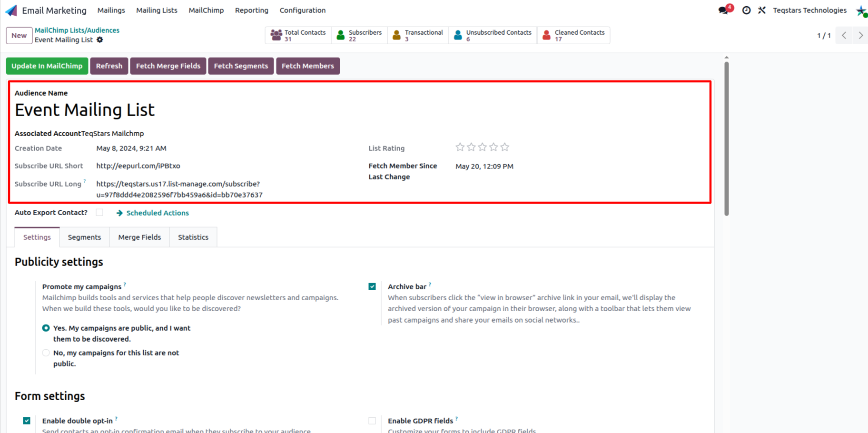Image resolution: width=868 pixels, height=433 pixels.
Task: Open Scheduled Actions link
Action: tap(158, 213)
